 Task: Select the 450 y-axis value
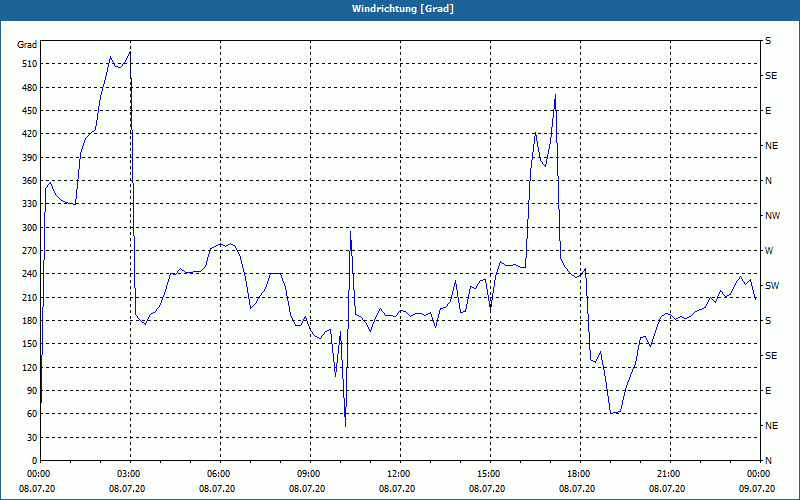(30, 111)
